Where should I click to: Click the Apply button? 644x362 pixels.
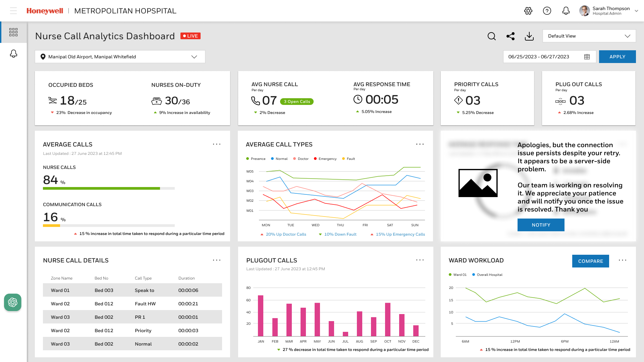(617, 57)
